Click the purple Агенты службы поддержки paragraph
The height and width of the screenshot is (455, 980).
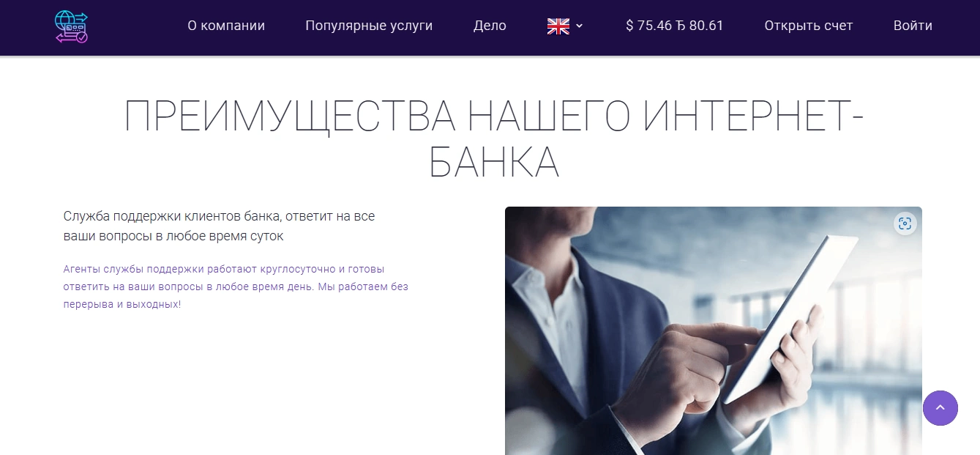pos(236,286)
